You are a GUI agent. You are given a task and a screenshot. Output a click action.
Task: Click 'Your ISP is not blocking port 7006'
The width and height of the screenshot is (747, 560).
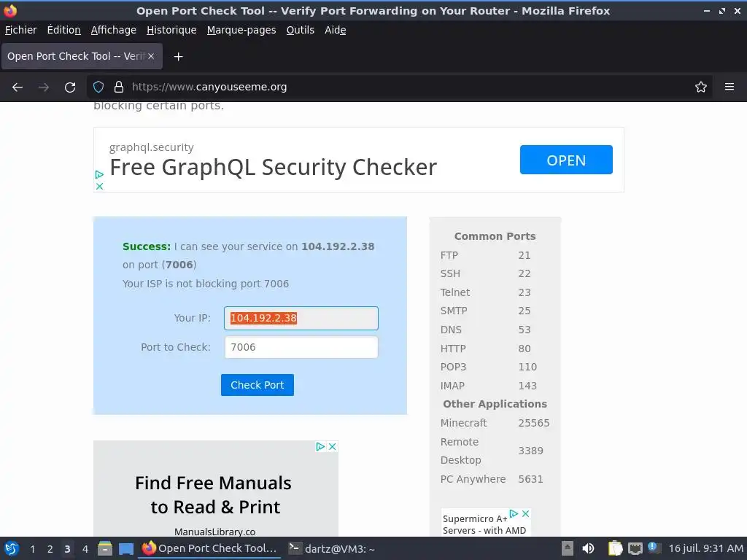205,284
